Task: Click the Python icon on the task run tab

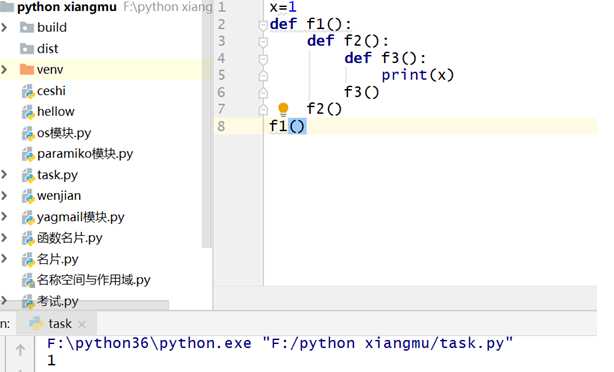Action: click(36, 323)
